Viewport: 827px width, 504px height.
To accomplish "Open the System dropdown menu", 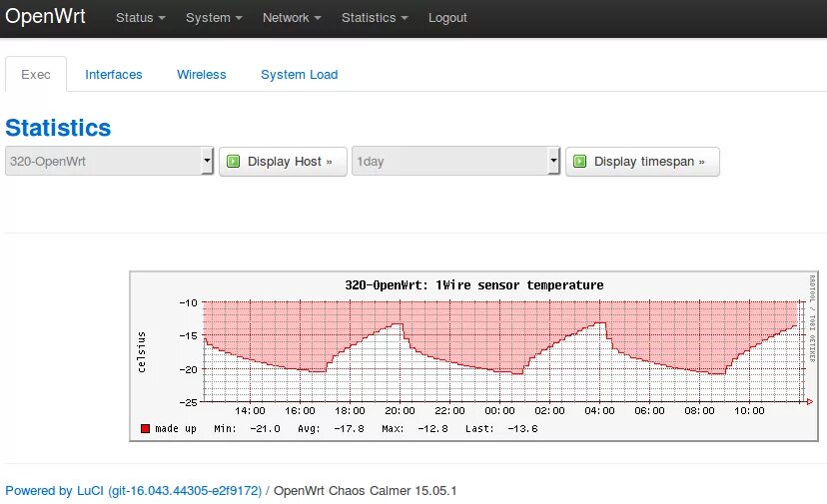I will tap(214, 17).
